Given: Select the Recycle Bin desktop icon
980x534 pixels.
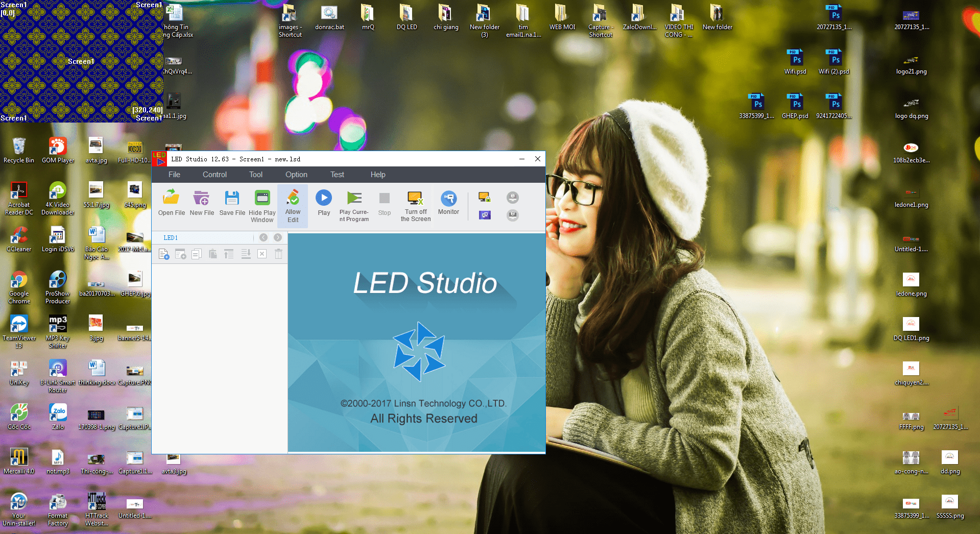Looking at the screenshot, I should (19, 151).
